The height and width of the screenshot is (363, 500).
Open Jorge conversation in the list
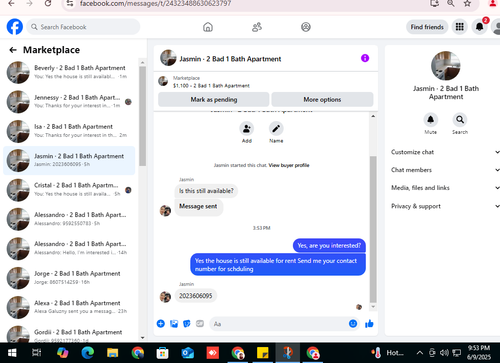(69, 278)
